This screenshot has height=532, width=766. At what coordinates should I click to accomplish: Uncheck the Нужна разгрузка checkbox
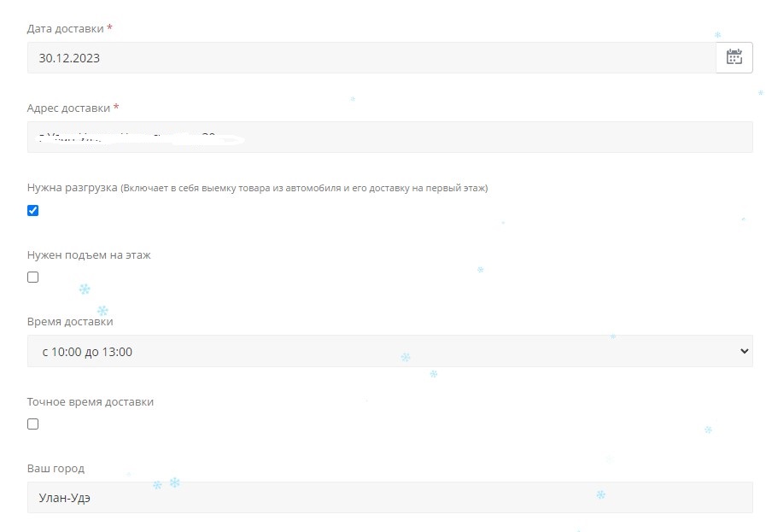pos(33,211)
